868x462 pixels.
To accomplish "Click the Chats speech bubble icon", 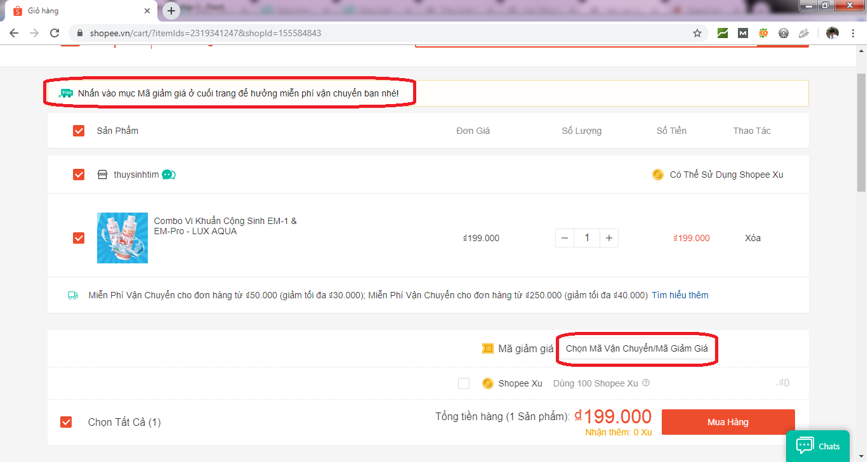I will click(x=805, y=445).
